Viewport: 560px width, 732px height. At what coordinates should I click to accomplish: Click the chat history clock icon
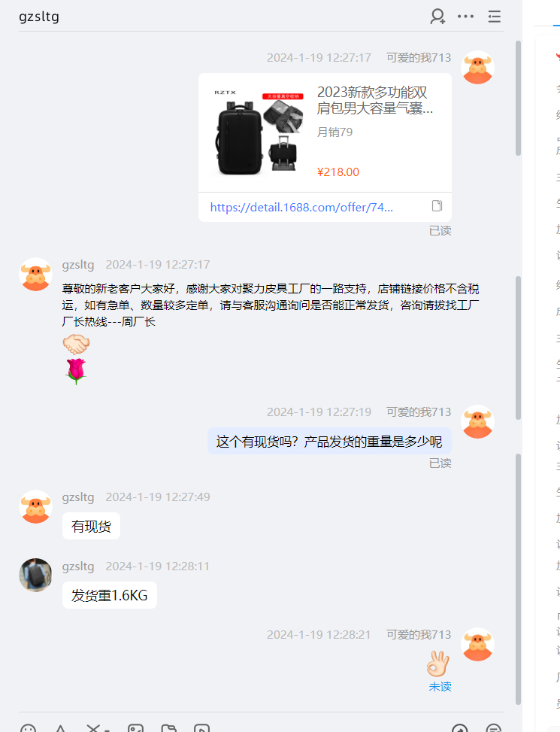click(460, 729)
